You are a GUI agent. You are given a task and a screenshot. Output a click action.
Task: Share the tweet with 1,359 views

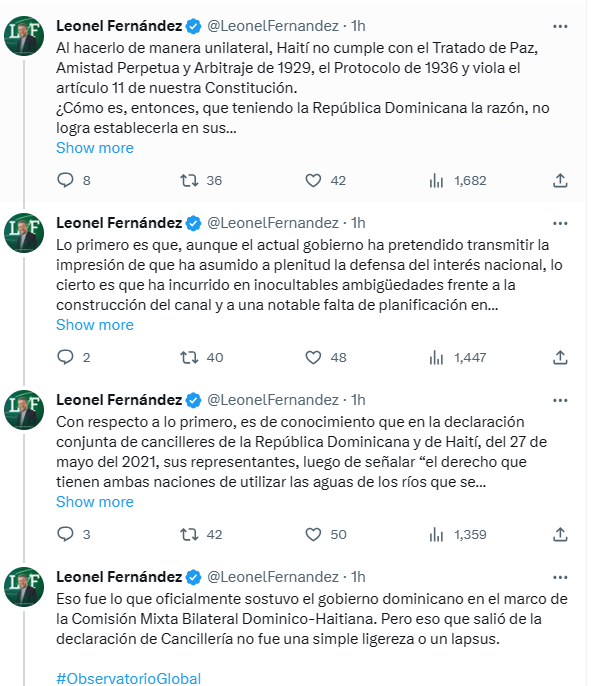560,534
